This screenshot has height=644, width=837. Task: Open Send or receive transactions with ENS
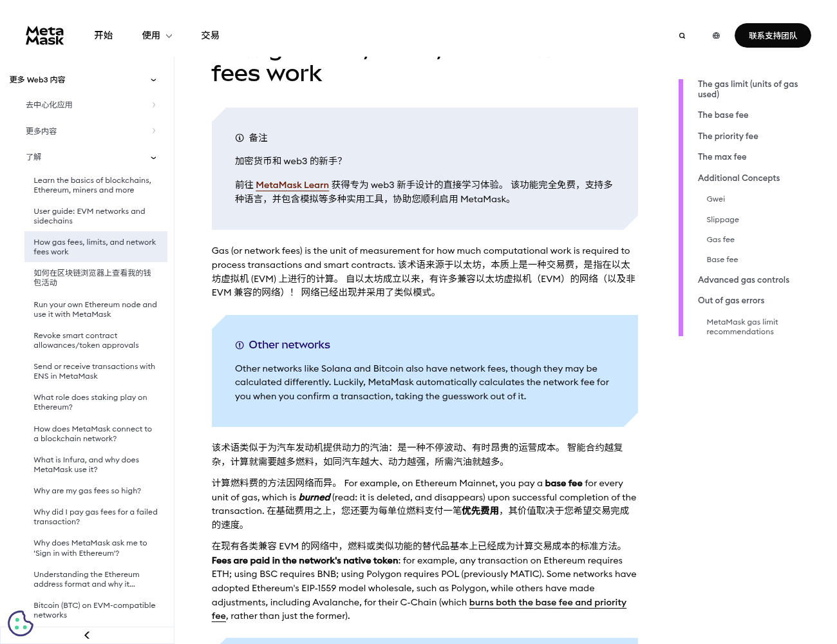(x=96, y=371)
